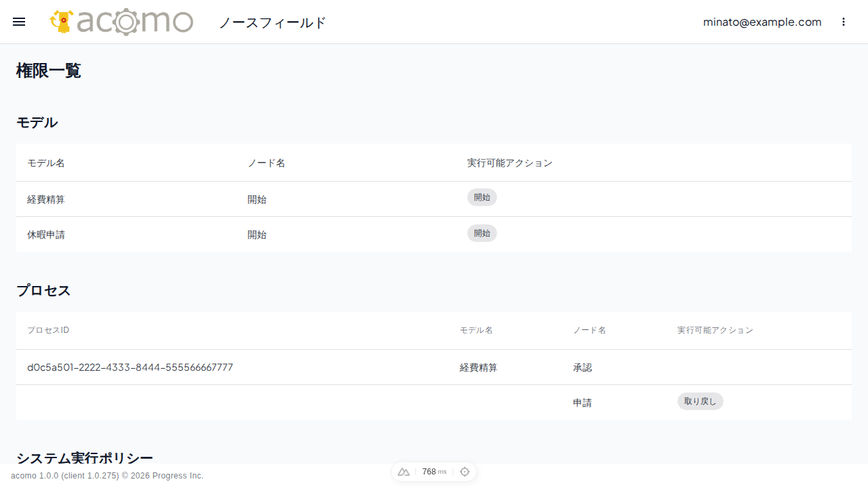868x488 pixels.
Task: Click the システム実行ポリシー section heading
Action: [85, 457]
